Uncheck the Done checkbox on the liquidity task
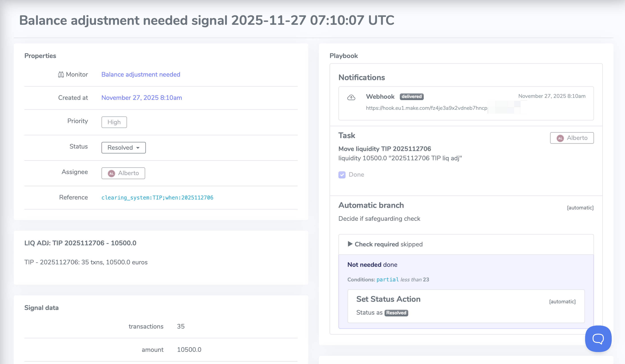The width and height of the screenshot is (625, 364). click(342, 175)
